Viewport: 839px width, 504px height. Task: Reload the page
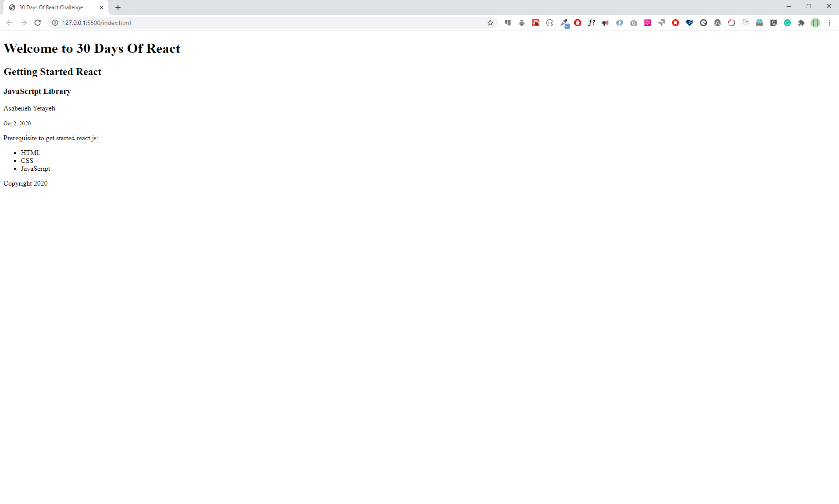tap(38, 23)
